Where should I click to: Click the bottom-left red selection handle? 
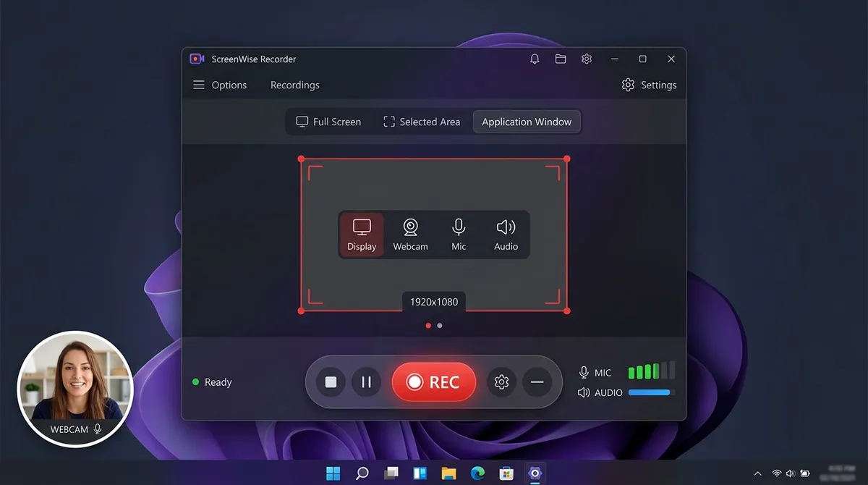pos(301,311)
